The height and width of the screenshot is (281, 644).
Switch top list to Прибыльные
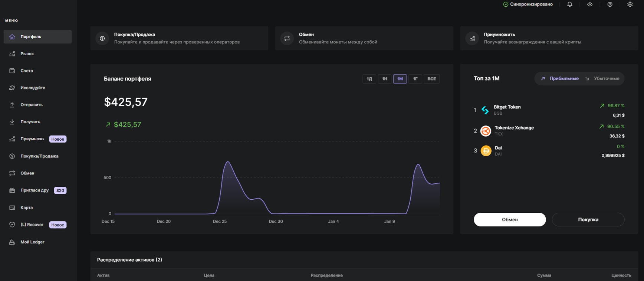click(560, 79)
